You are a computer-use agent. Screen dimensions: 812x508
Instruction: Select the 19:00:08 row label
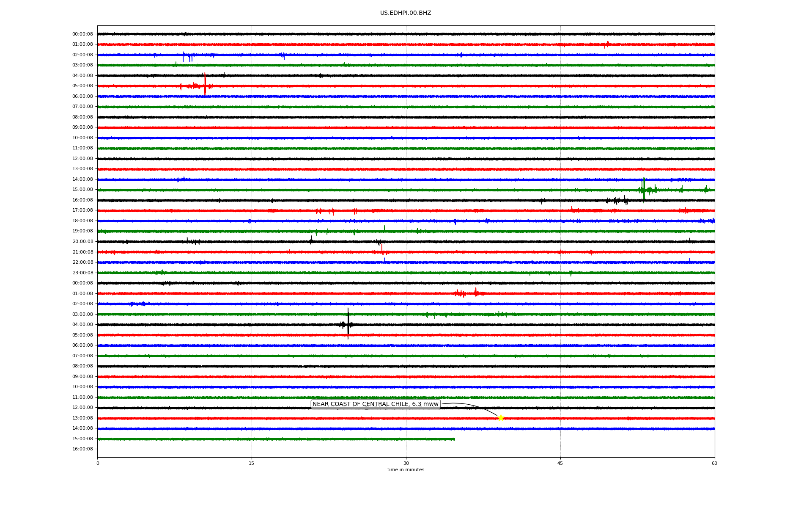(82, 231)
